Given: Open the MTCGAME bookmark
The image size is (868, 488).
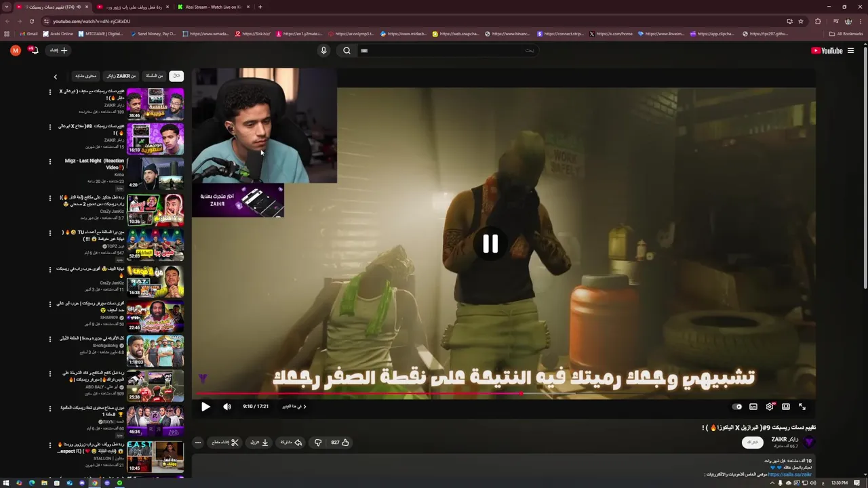Looking at the screenshot, I should tap(100, 34).
